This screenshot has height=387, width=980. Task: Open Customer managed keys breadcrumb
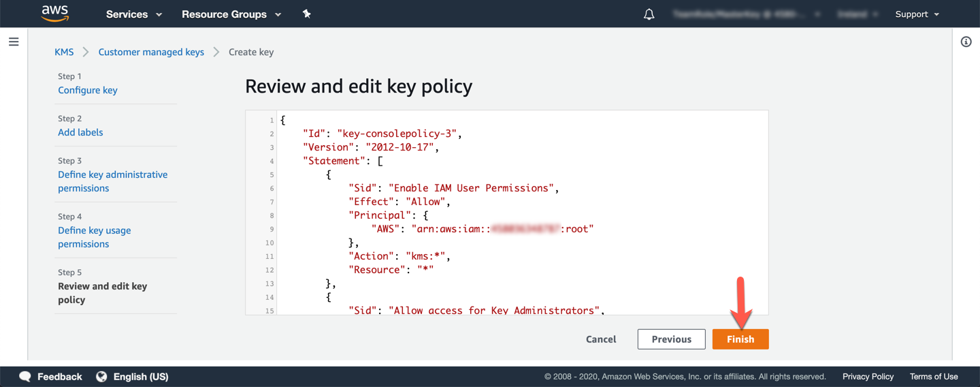[x=151, y=52]
